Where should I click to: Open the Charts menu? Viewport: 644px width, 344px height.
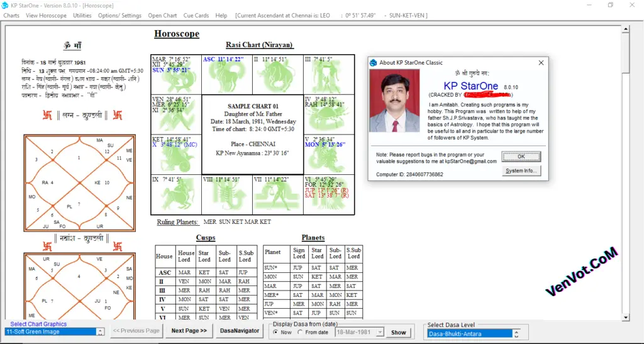(x=11, y=15)
